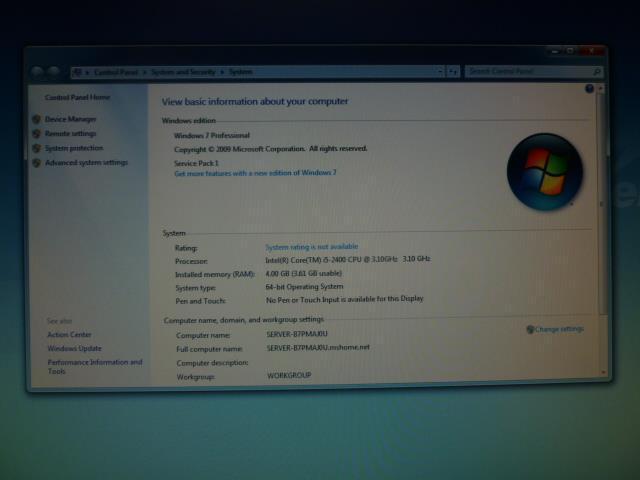640x480 pixels.
Task: Click the Change settings link
Action: point(559,329)
